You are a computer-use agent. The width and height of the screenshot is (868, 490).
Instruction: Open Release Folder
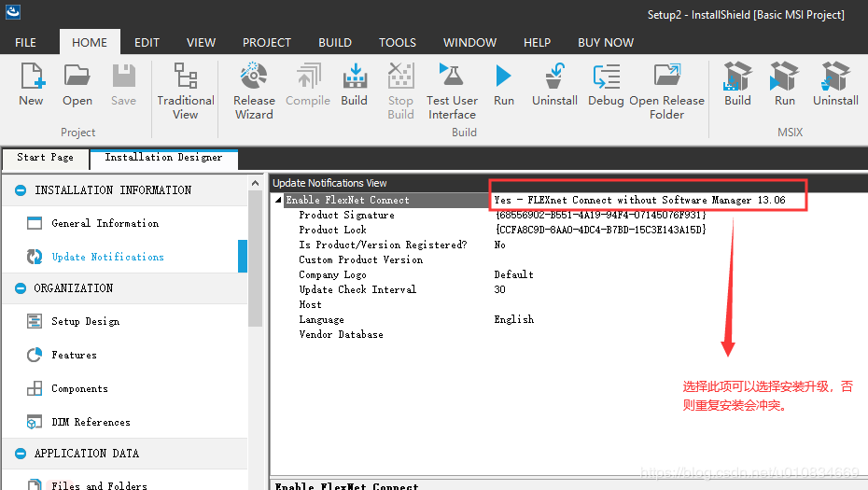click(x=666, y=91)
